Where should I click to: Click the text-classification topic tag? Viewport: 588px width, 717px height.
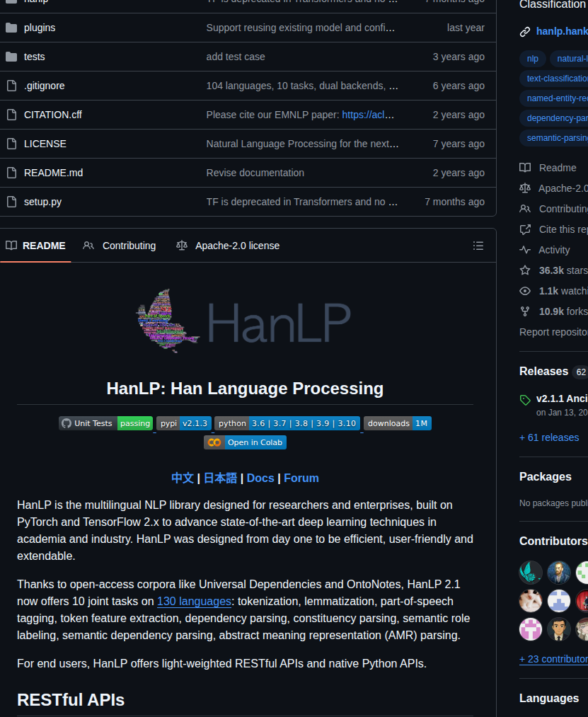554,78
